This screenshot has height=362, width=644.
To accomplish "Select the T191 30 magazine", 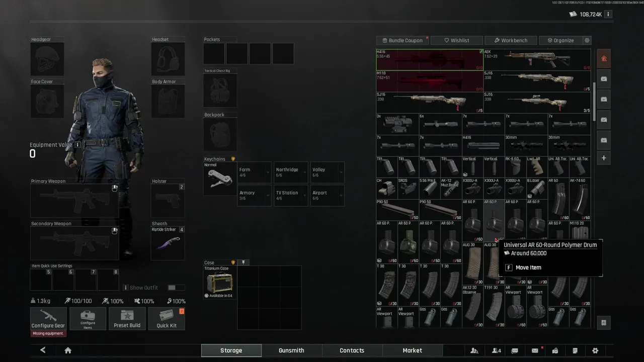I will coord(494,306).
